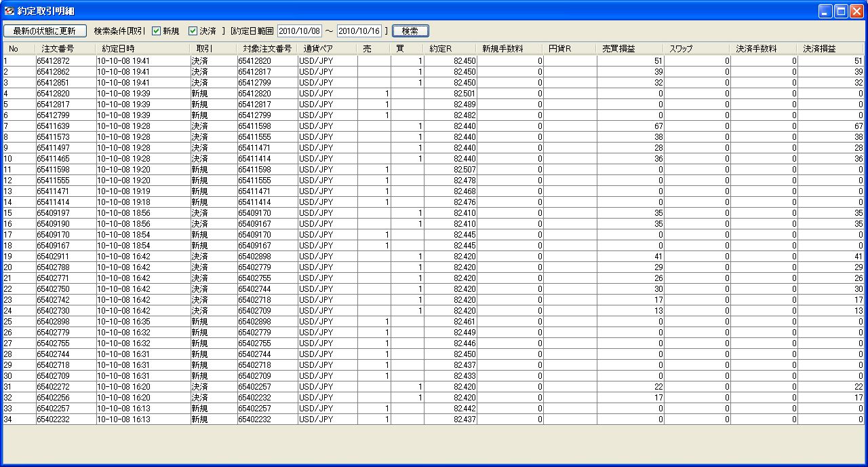This screenshot has height=467, width=868.
Task: Click the 売買損益 column header
Action: [x=631, y=49]
